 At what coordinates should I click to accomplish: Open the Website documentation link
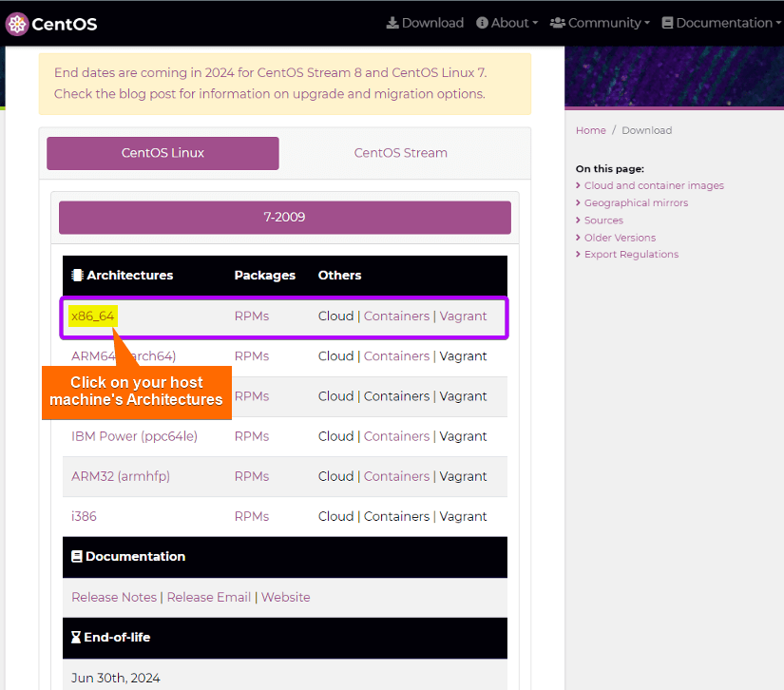click(x=285, y=597)
